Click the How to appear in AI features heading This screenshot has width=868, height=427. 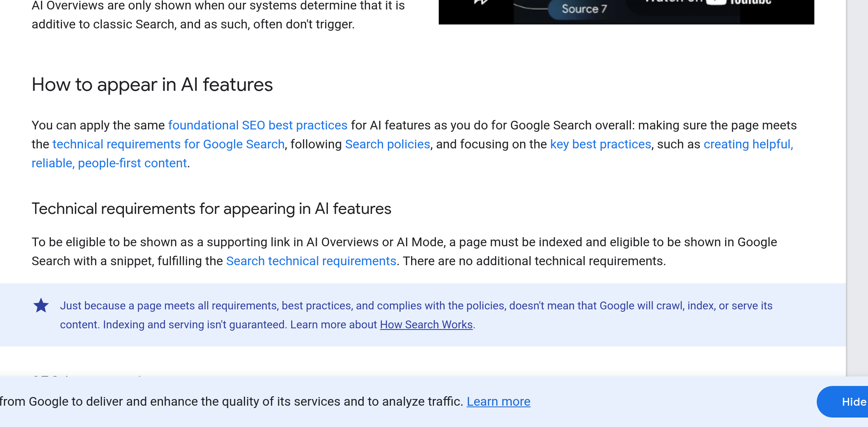click(x=152, y=84)
